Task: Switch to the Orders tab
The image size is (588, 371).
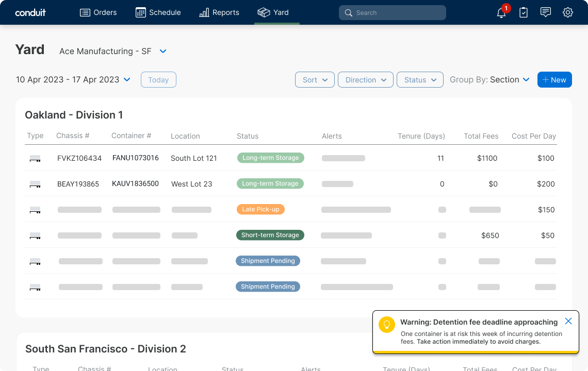Action: coord(98,12)
